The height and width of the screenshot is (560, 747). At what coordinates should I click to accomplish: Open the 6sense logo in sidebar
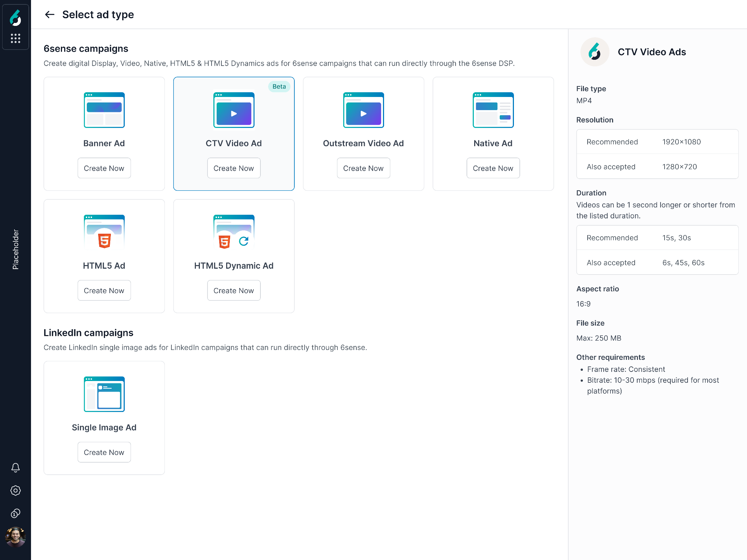click(15, 18)
